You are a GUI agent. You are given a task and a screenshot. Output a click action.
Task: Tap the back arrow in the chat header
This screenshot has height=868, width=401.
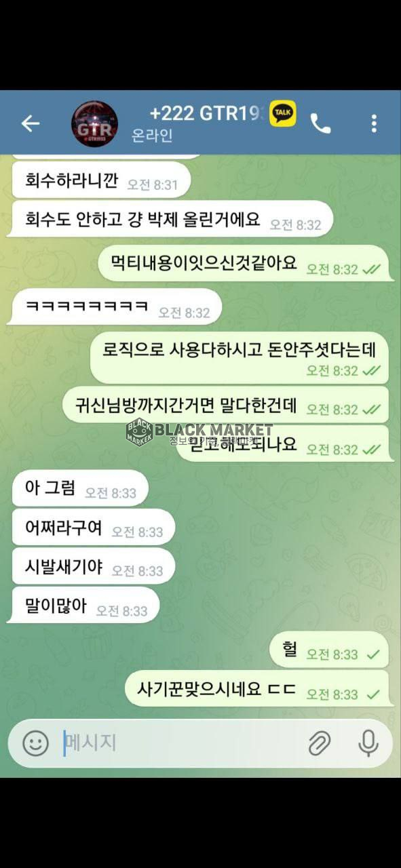click(30, 123)
